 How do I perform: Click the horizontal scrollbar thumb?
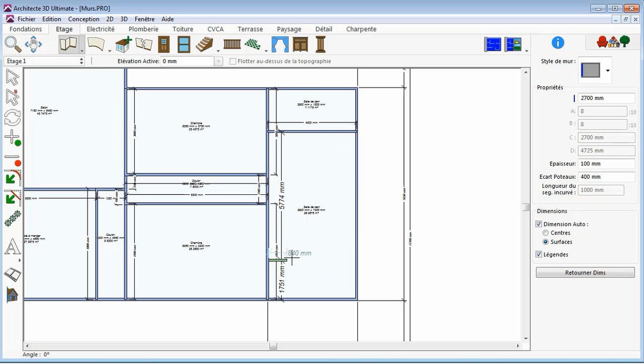coord(273,347)
